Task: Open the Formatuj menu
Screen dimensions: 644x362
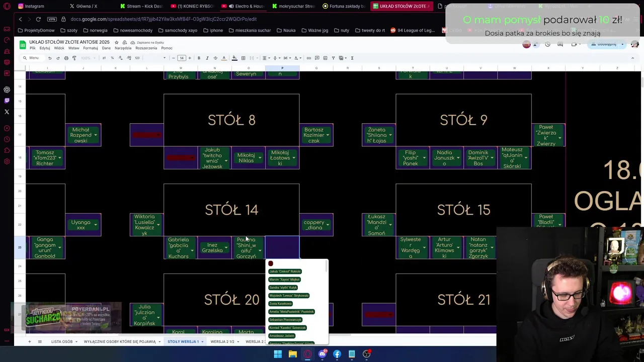Action: tap(91, 48)
